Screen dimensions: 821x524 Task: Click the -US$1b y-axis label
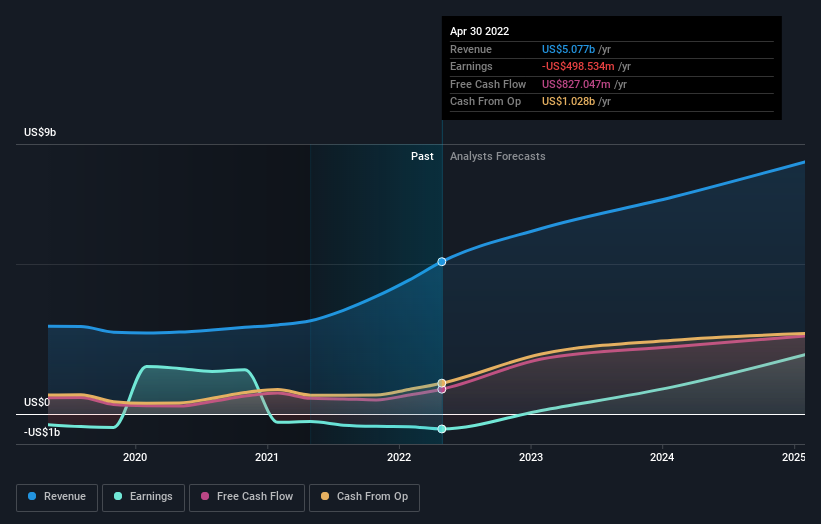pyautogui.click(x=42, y=432)
